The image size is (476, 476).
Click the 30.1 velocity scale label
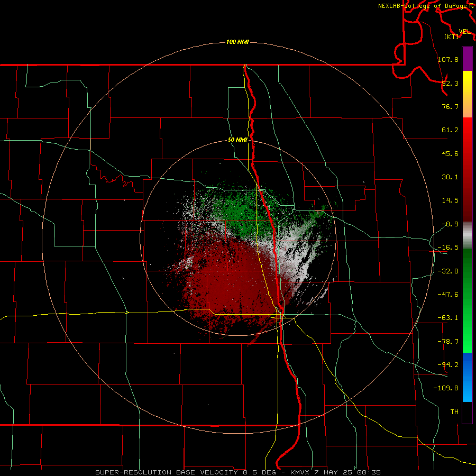coord(450,177)
